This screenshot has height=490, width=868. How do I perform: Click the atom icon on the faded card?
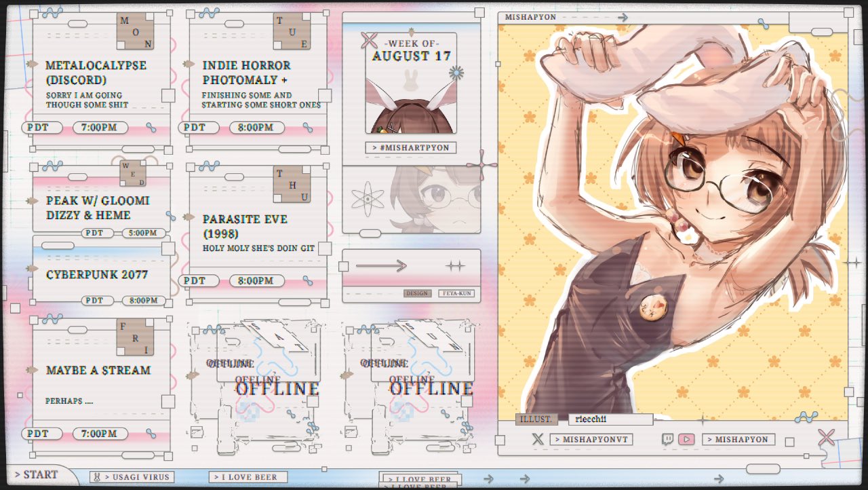[368, 199]
